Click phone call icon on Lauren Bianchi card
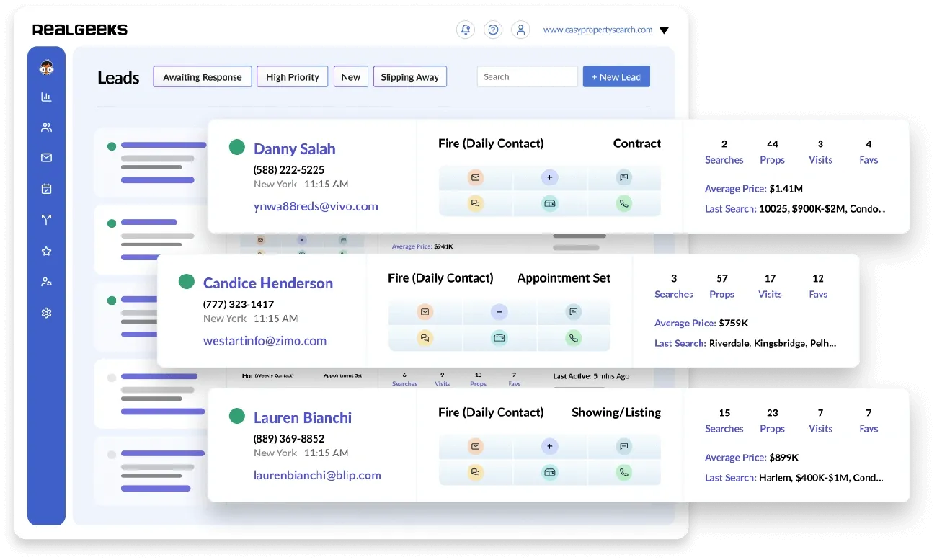This screenshot has width=937, height=560. pyautogui.click(x=624, y=473)
